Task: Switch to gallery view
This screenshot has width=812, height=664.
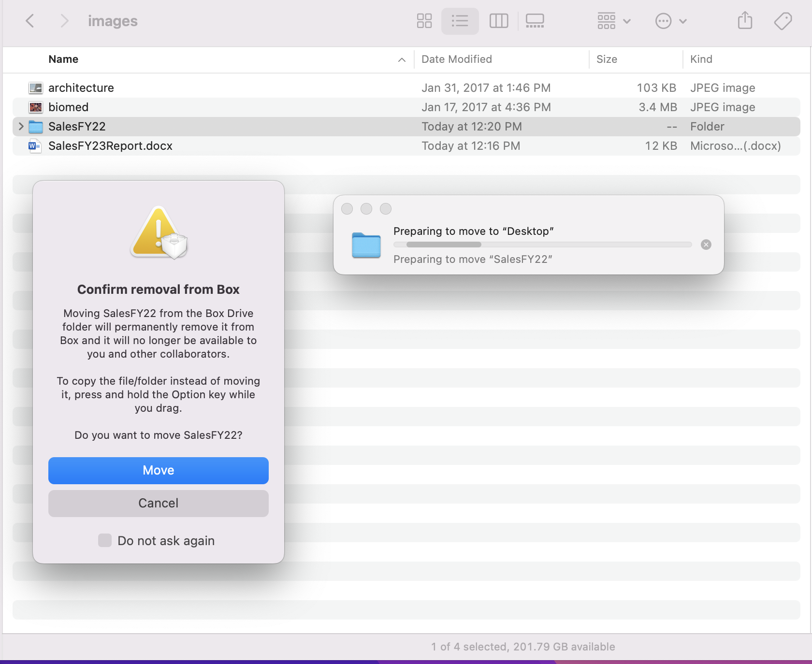Action: 535,21
